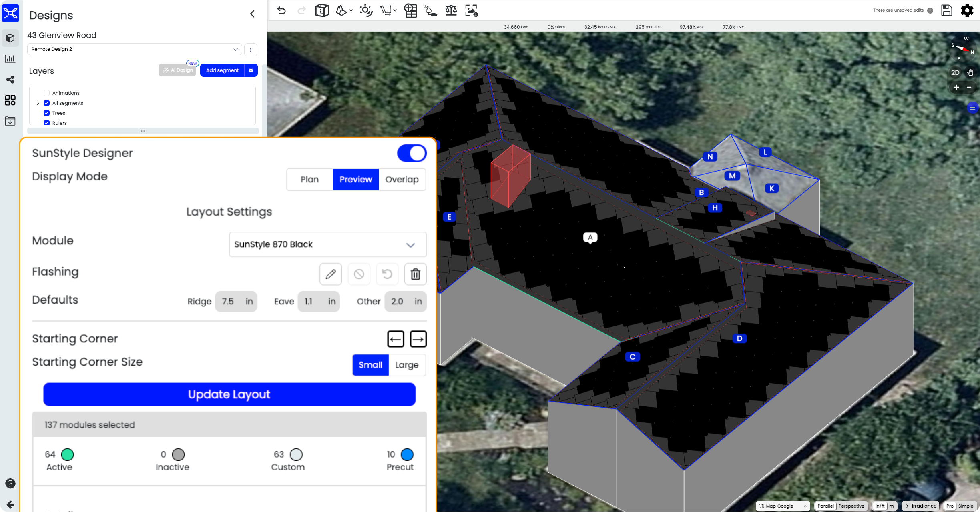This screenshot has width=980, height=512.
Task: Click the green Active color swatch
Action: (x=67, y=455)
